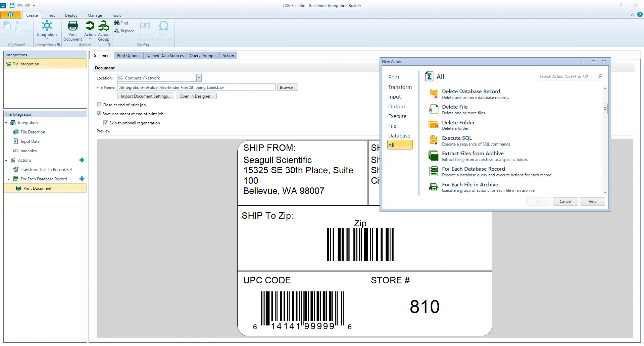This screenshot has height=346, width=644.
Task: Open the Integrations group dialog launcher
Action: click(59, 45)
